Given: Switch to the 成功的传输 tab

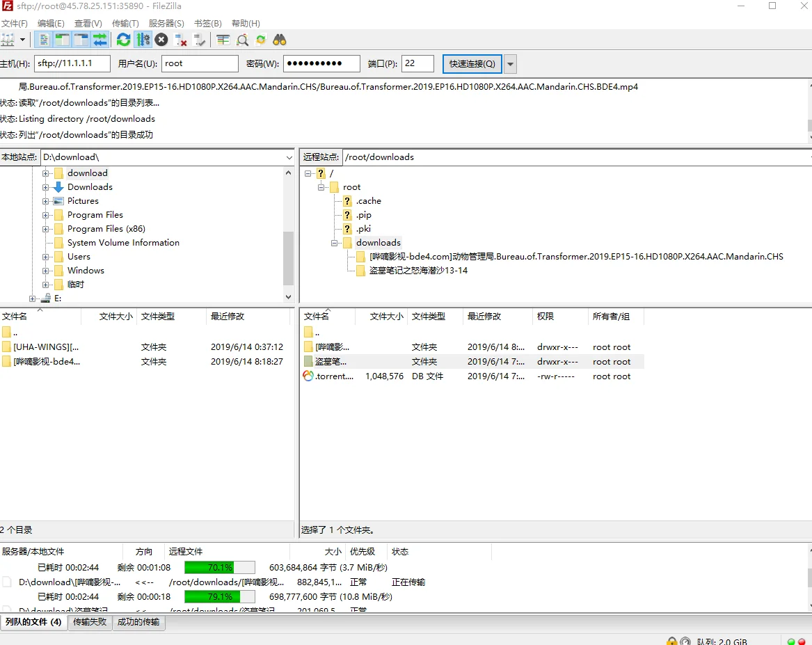Looking at the screenshot, I should [138, 622].
